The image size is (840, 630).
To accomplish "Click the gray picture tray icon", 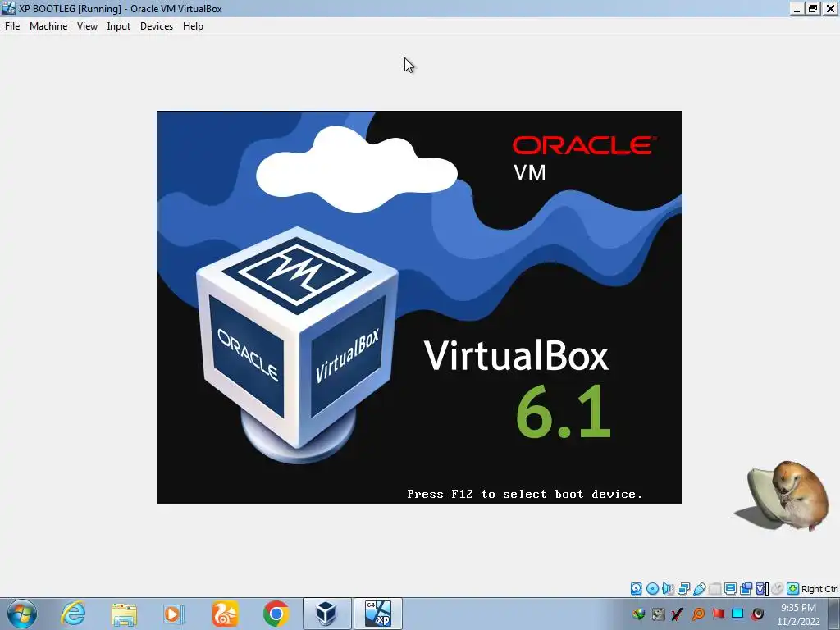I will coord(659,614).
